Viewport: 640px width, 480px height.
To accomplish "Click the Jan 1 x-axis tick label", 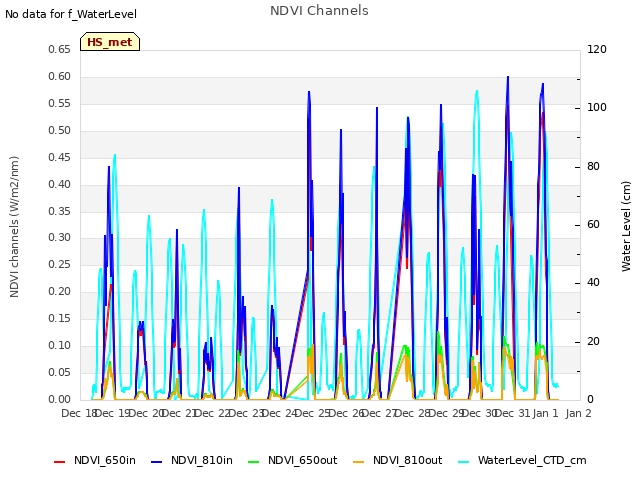I will [545, 413].
